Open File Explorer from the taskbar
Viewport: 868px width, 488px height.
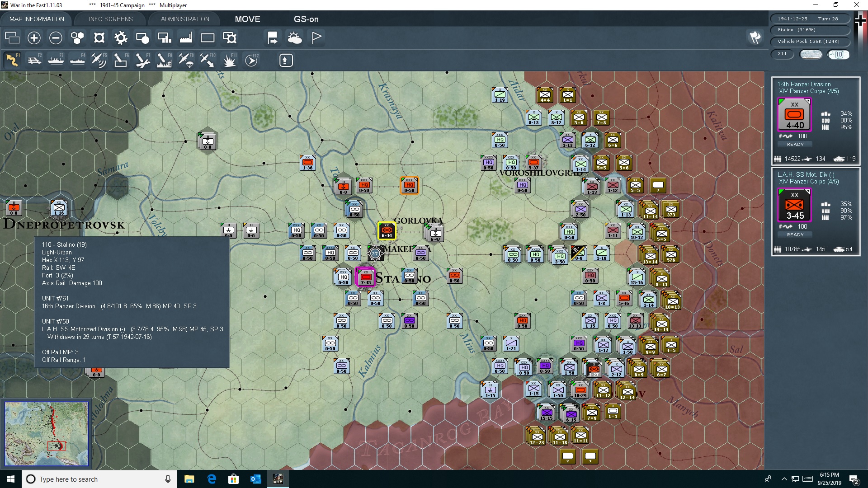click(x=189, y=479)
